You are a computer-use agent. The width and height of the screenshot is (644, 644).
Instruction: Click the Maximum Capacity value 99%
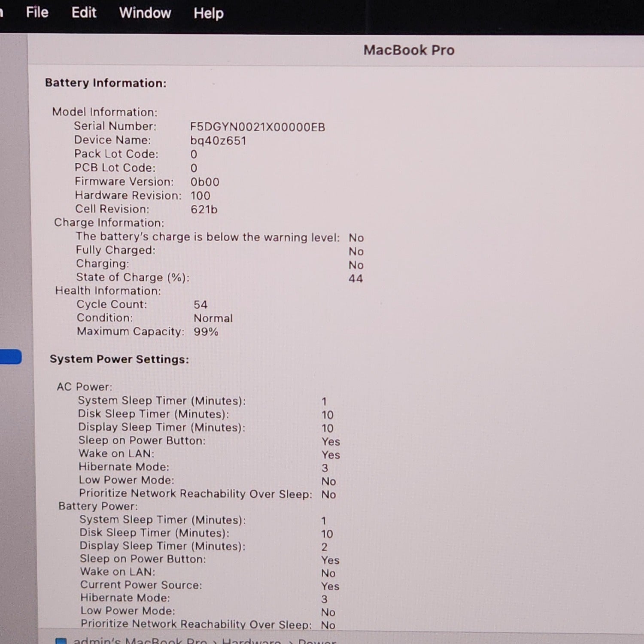tap(206, 332)
